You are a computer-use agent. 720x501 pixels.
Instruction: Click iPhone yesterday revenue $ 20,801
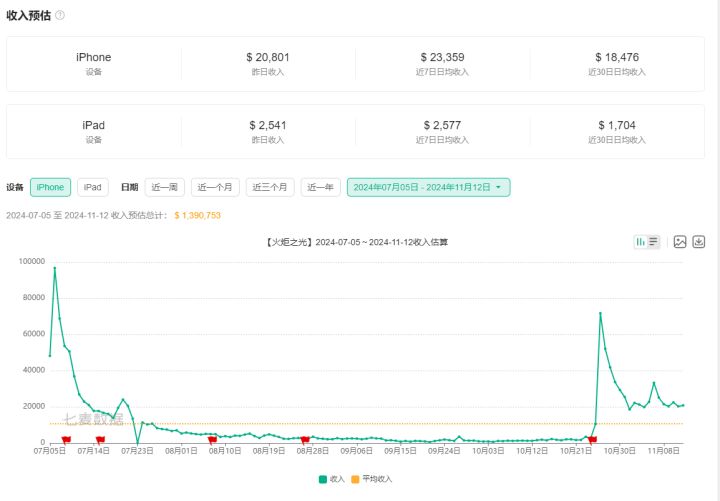pos(268,57)
